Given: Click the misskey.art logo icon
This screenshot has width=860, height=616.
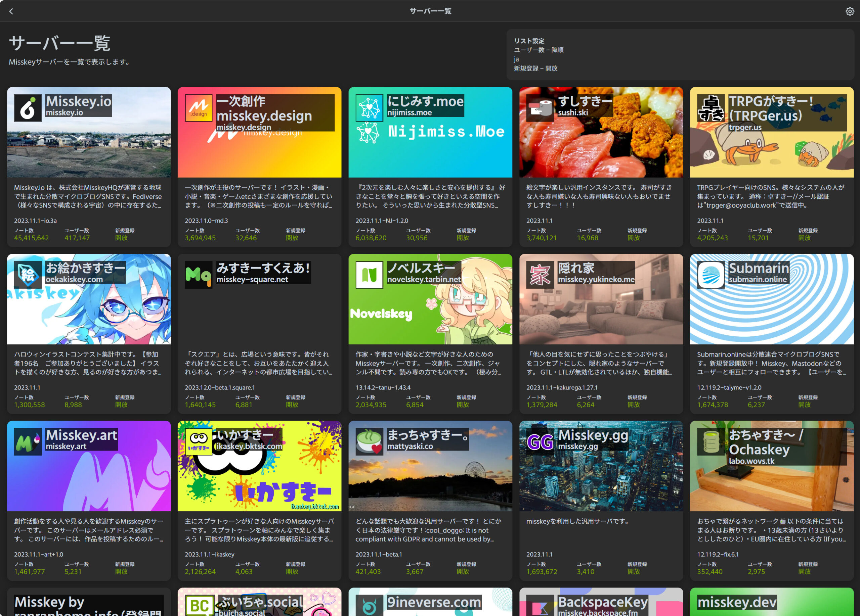Looking at the screenshot, I should (x=28, y=442).
